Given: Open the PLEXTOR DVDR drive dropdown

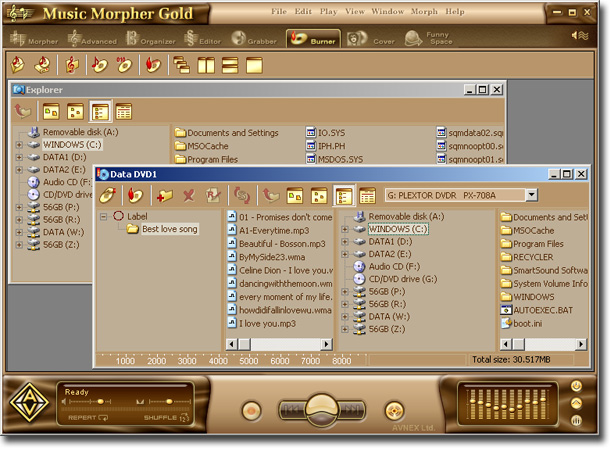Looking at the screenshot, I should [530, 195].
